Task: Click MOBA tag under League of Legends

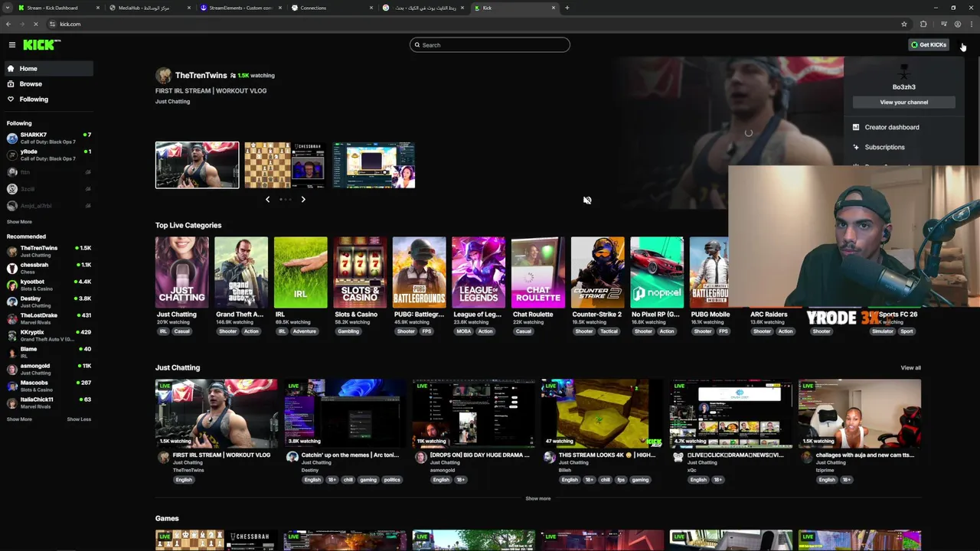Action: pyautogui.click(x=463, y=332)
